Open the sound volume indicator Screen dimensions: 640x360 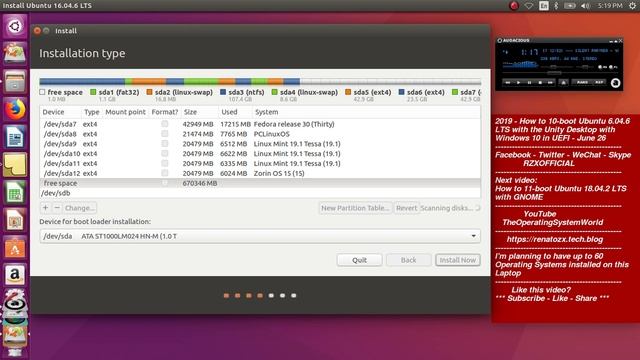click(x=585, y=6)
